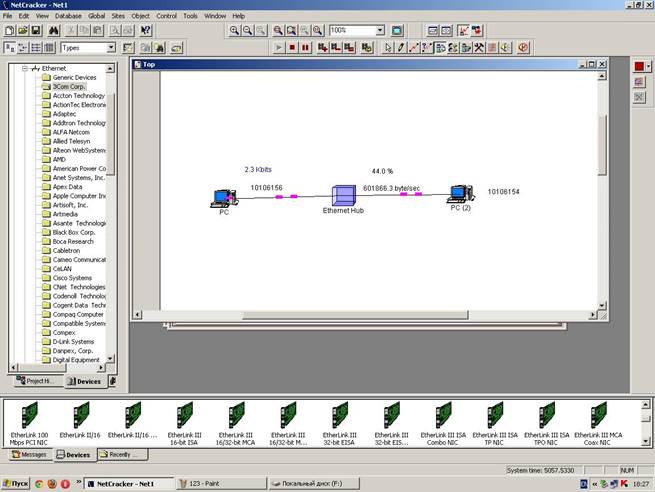Click the red zoom magnifier icon
Viewport: 655px width, 492px height.
point(278,30)
